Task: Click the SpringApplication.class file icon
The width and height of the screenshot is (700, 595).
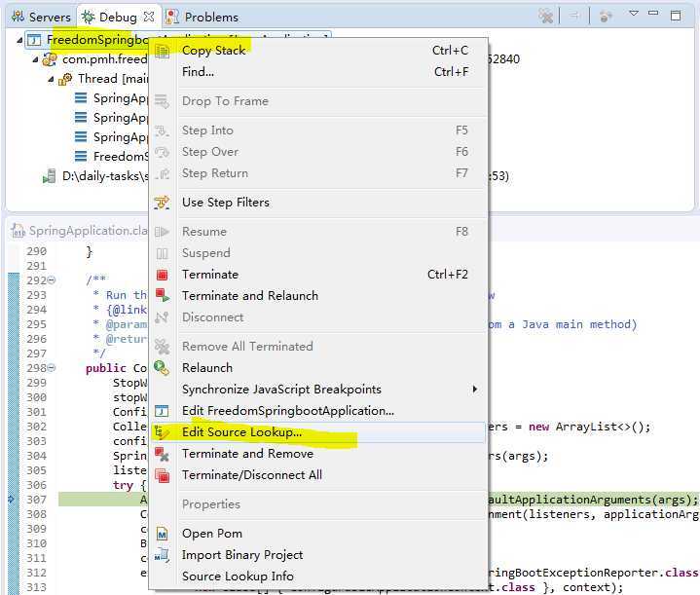Action: [18, 231]
